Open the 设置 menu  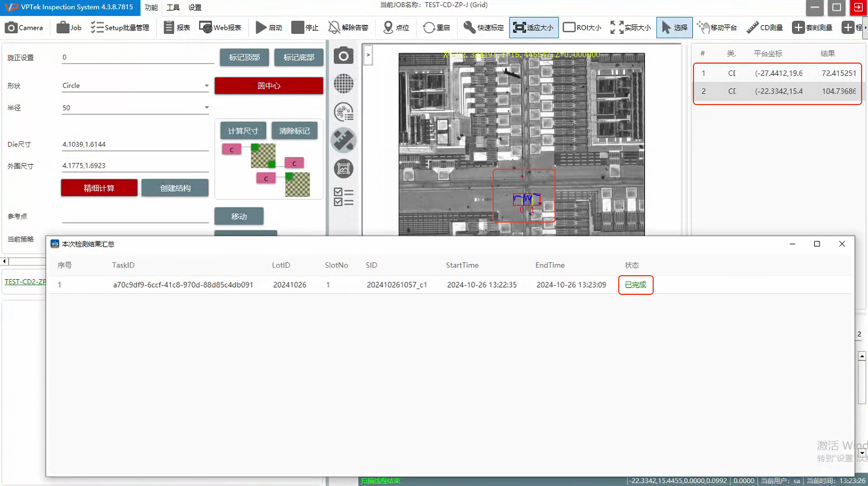click(195, 8)
